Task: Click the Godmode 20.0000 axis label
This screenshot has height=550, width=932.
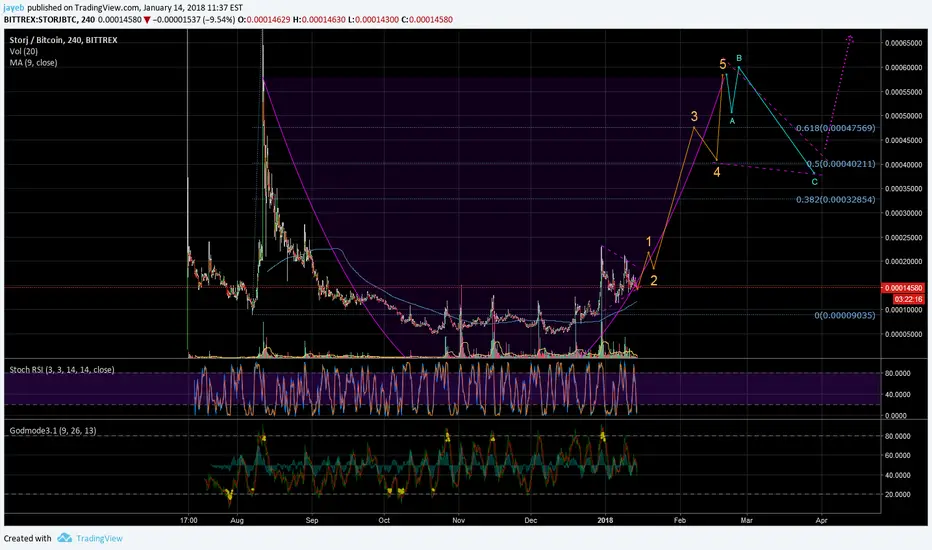Action: [x=898, y=494]
